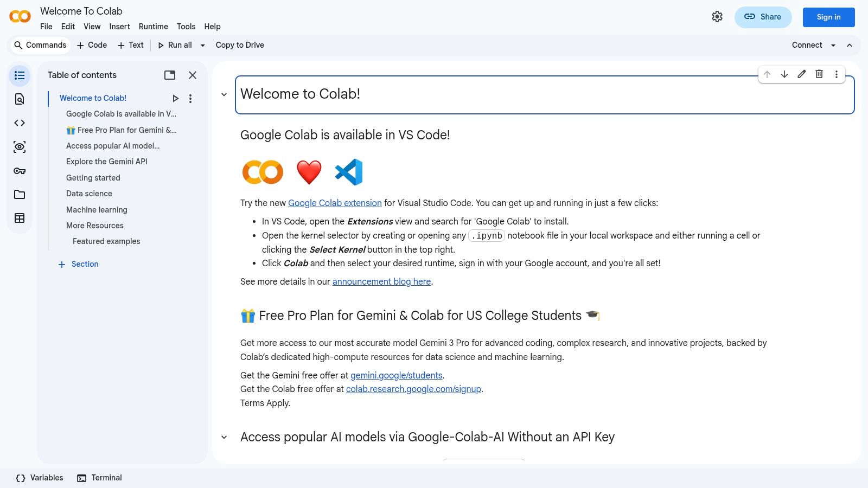The width and height of the screenshot is (868, 488).
Task: Open more cell actions menu
Action: click(837, 74)
